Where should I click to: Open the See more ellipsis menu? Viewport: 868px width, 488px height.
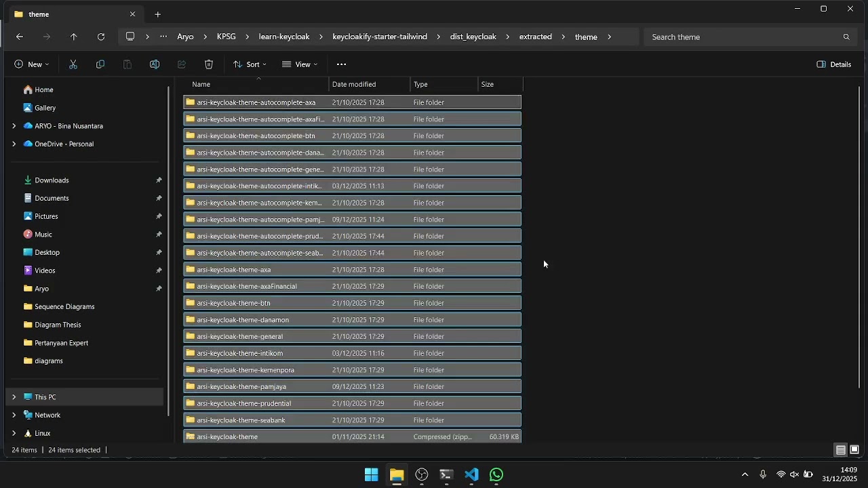pos(342,64)
